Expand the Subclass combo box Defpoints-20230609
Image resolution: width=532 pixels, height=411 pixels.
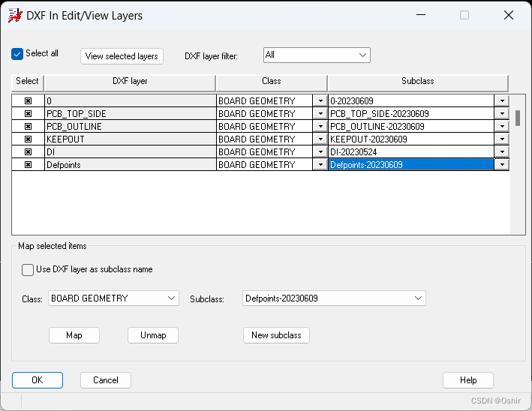click(417, 298)
